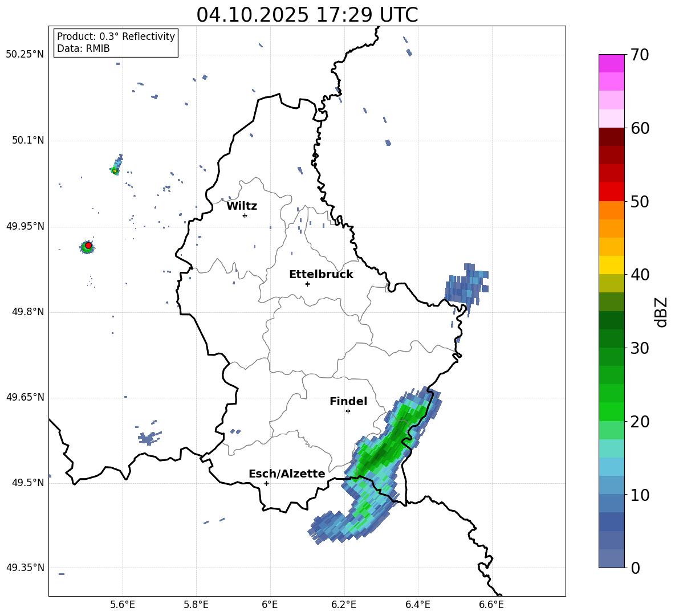Pick the bright green colorbar swatch above 20
675x616 pixels.
[x=612, y=411]
